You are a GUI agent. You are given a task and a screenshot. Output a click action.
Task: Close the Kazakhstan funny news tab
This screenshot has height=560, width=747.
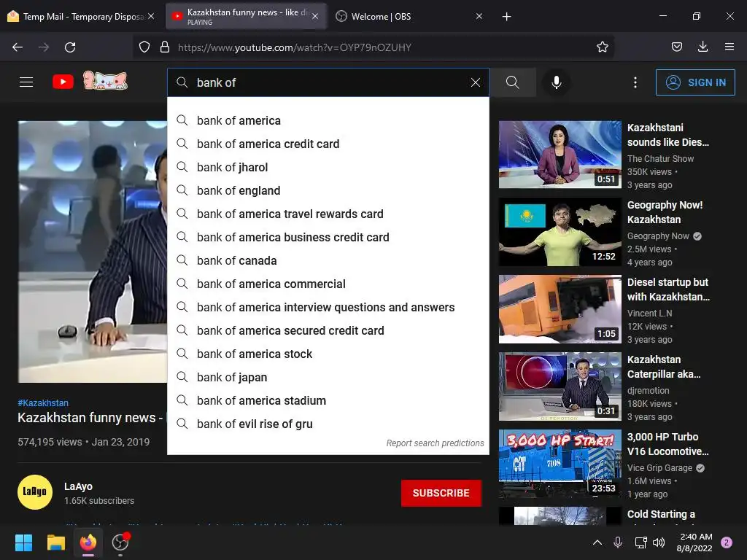(x=315, y=16)
